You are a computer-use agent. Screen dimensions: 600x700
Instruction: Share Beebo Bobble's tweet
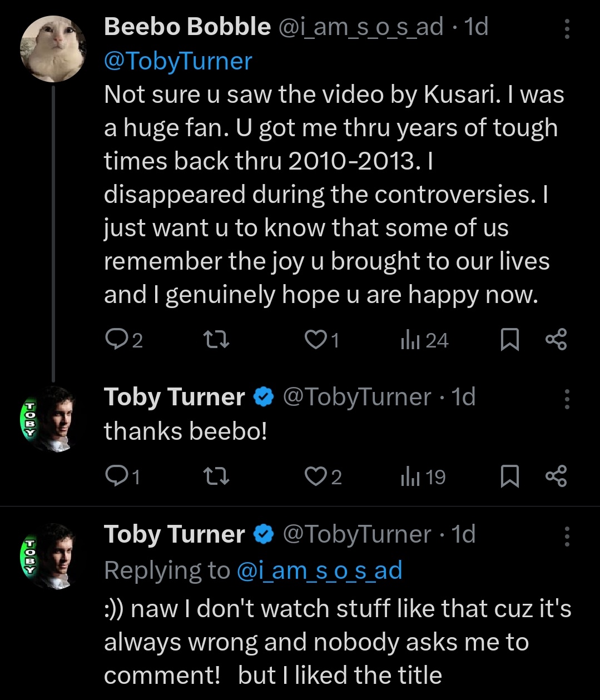(x=556, y=339)
